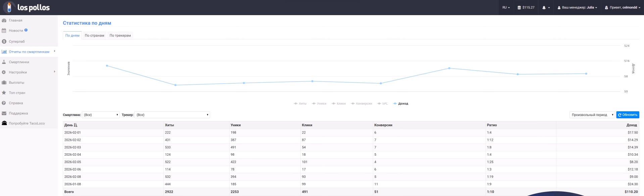Switch to the По трекерам tab
The image size is (644, 196).
click(x=120, y=35)
